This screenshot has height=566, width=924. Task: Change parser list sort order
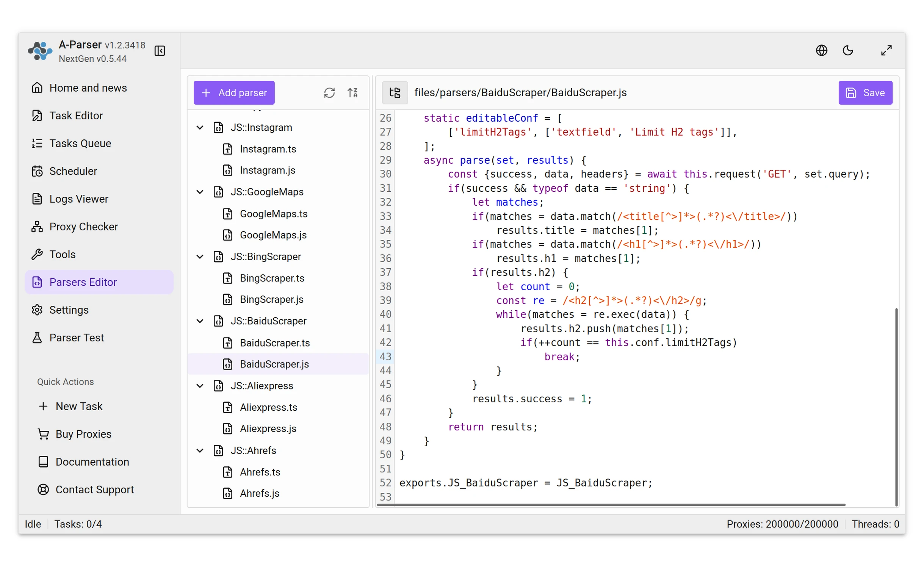352,93
